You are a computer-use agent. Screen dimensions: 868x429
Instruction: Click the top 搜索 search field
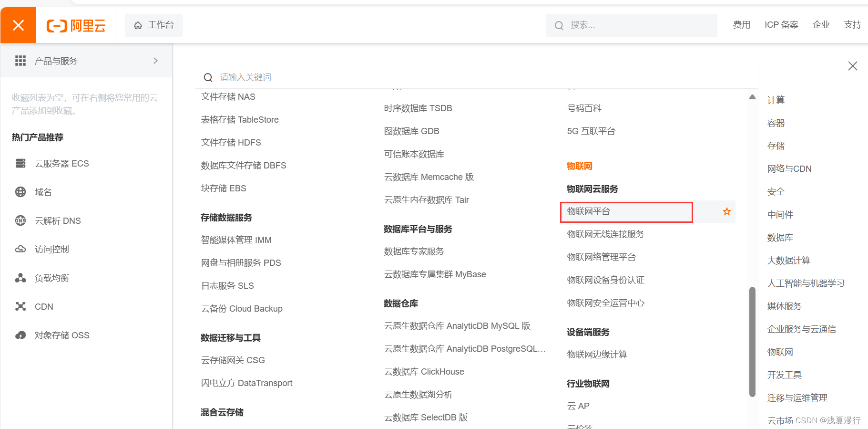(x=631, y=25)
